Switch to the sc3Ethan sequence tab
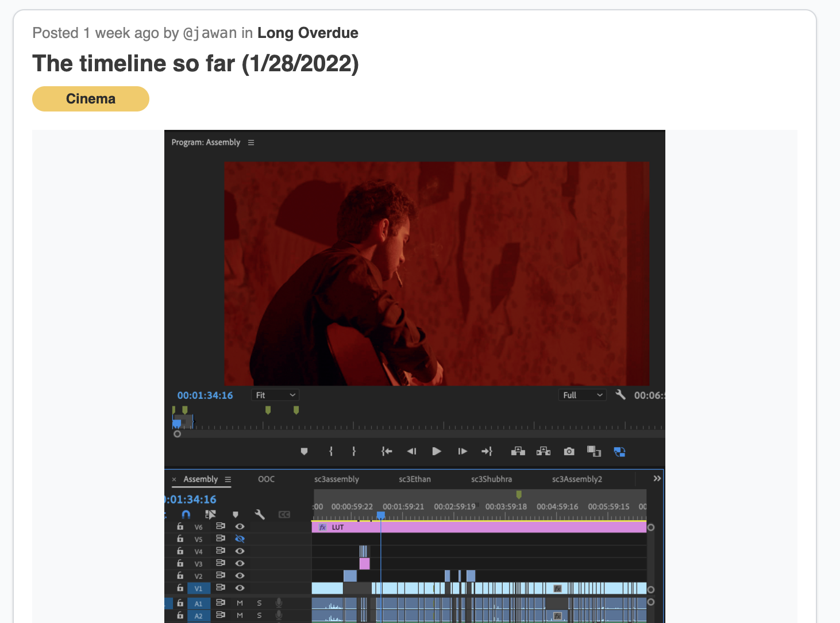This screenshot has height=623, width=840. point(414,479)
